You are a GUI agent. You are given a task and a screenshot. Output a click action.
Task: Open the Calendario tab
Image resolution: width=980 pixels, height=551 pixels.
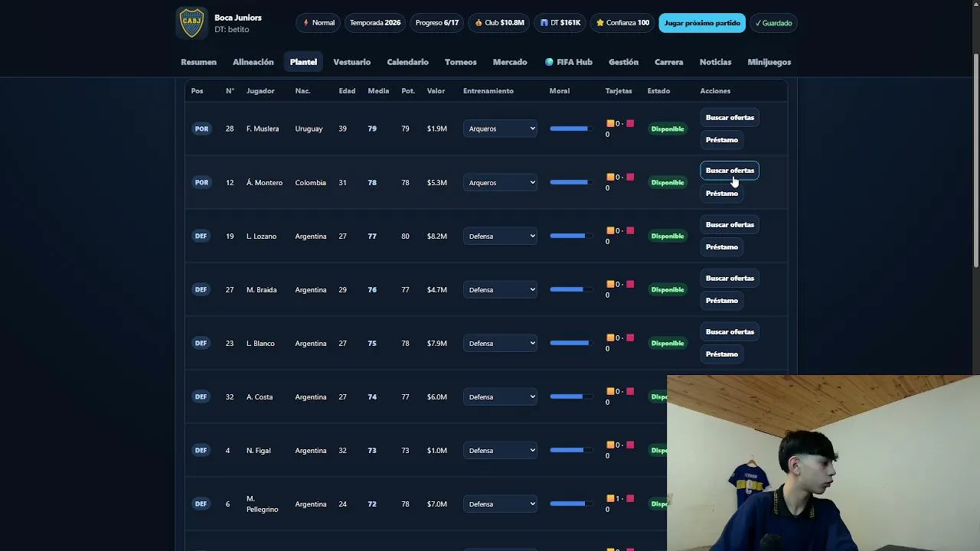coord(407,62)
